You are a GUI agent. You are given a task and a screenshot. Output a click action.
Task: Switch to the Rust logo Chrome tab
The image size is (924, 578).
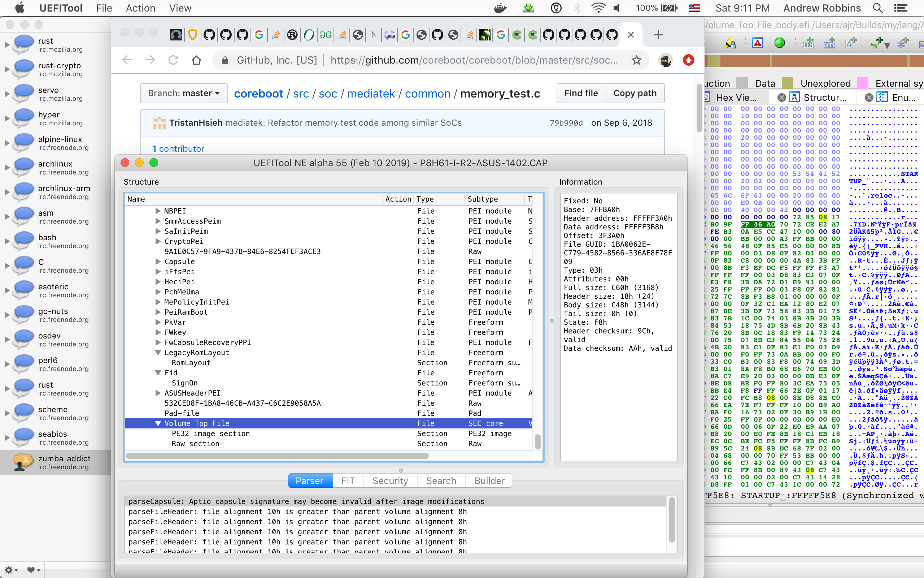[292, 35]
